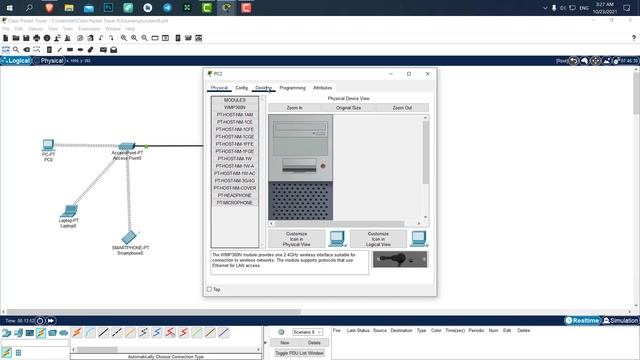The height and width of the screenshot is (360, 640).
Task: Click the fast forward time button
Action: pos(50,320)
